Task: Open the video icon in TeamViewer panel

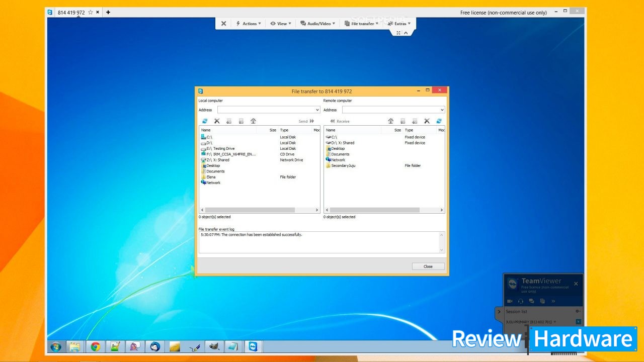Action: pyautogui.click(x=510, y=301)
